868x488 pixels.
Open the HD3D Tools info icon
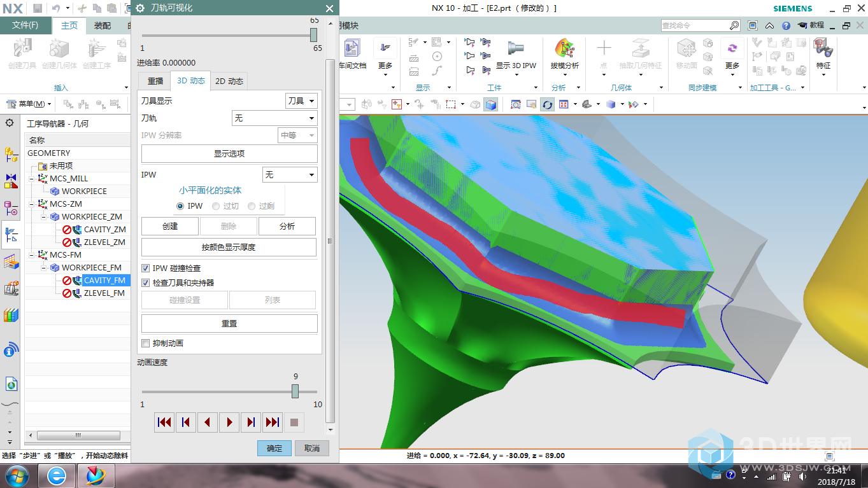[x=11, y=349]
